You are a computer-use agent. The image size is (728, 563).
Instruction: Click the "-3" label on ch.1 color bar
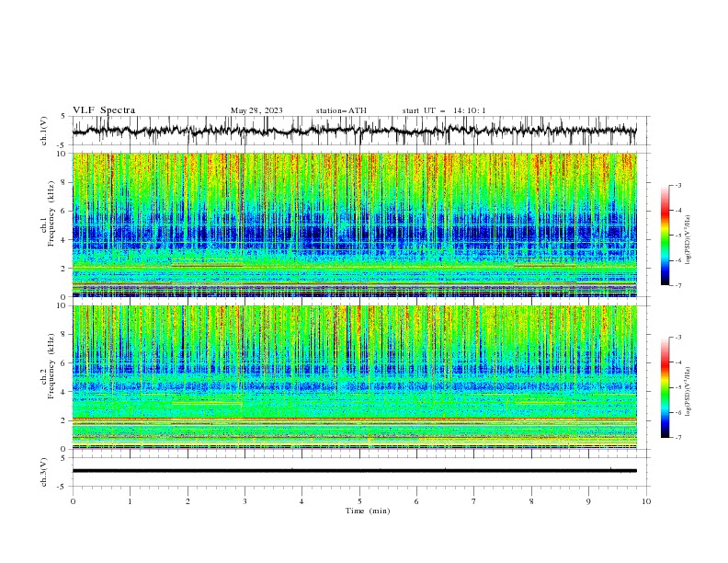pos(678,185)
